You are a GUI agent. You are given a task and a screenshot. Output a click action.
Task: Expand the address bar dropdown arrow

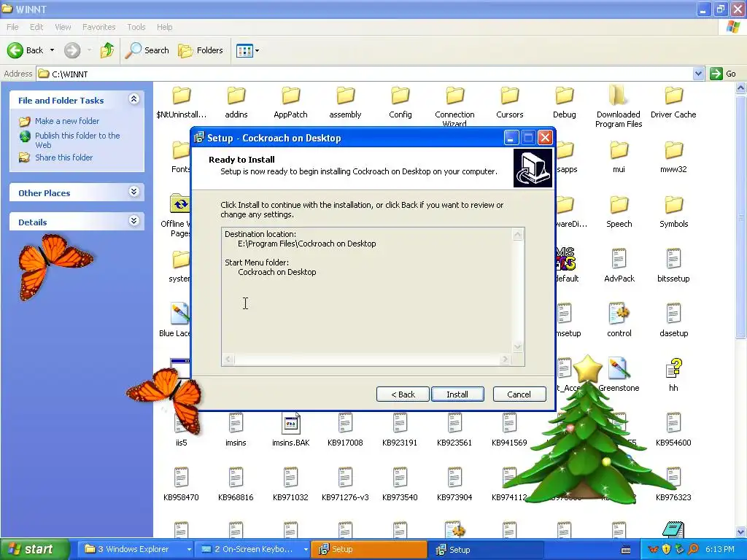click(698, 74)
